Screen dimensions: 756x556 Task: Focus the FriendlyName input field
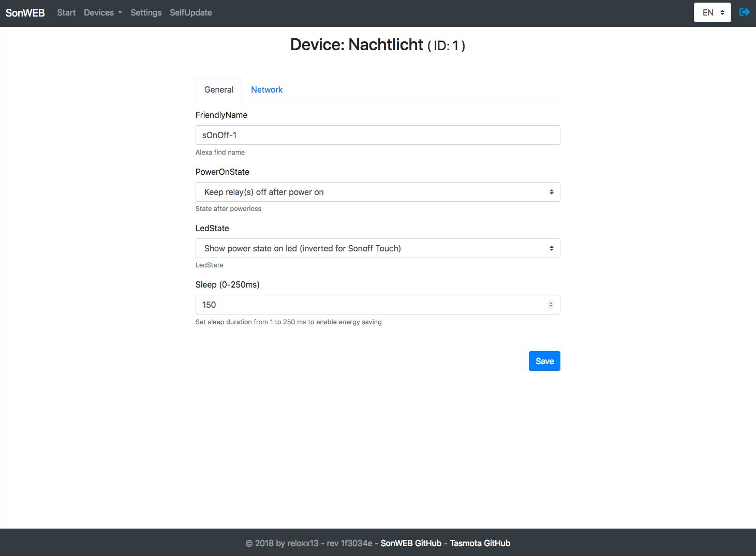378,135
